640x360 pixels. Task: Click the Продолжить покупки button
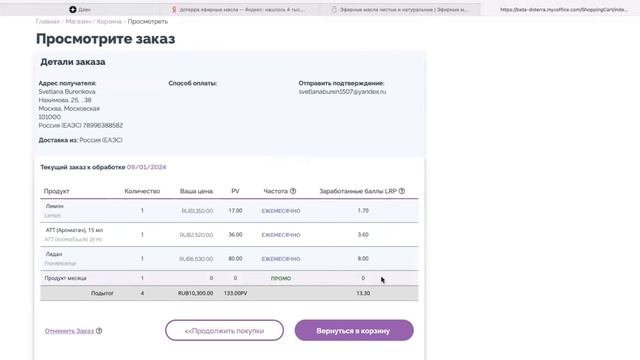[x=224, y=330]
